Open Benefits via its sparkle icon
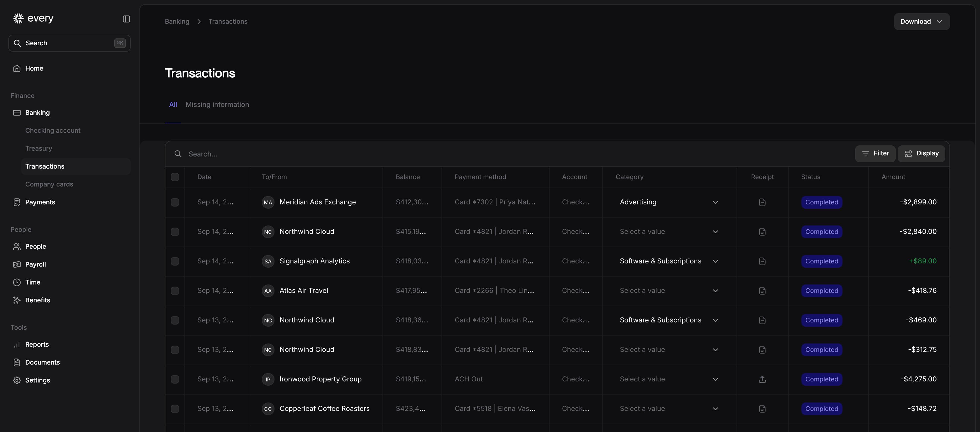 (x=17, y=300)
